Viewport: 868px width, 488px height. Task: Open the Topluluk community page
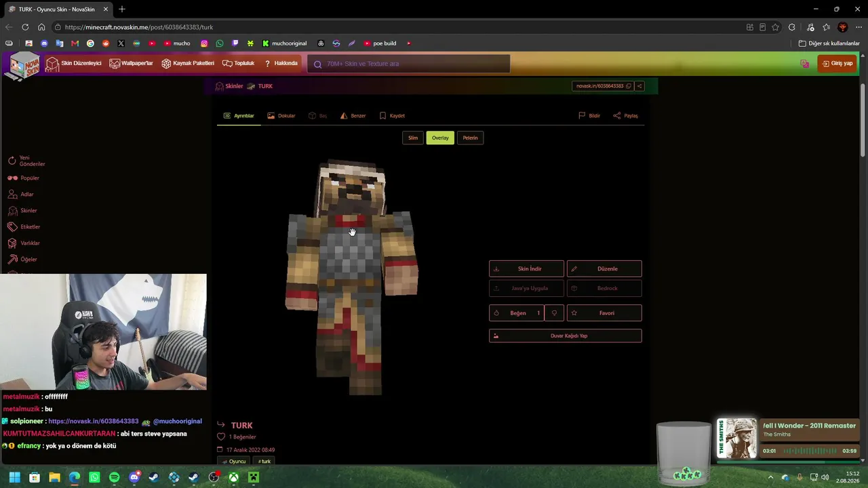tap(238, 64)
